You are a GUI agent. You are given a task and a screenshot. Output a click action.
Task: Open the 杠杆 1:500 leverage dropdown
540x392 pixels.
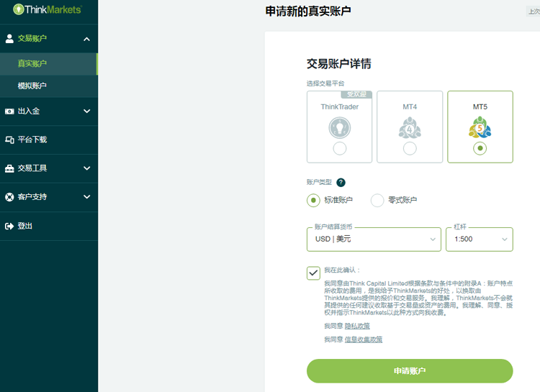click(x=480, y=240)
